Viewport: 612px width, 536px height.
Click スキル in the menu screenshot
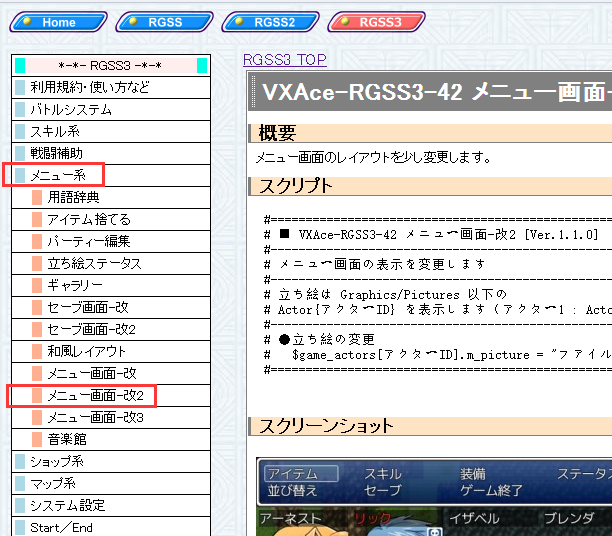383,474
